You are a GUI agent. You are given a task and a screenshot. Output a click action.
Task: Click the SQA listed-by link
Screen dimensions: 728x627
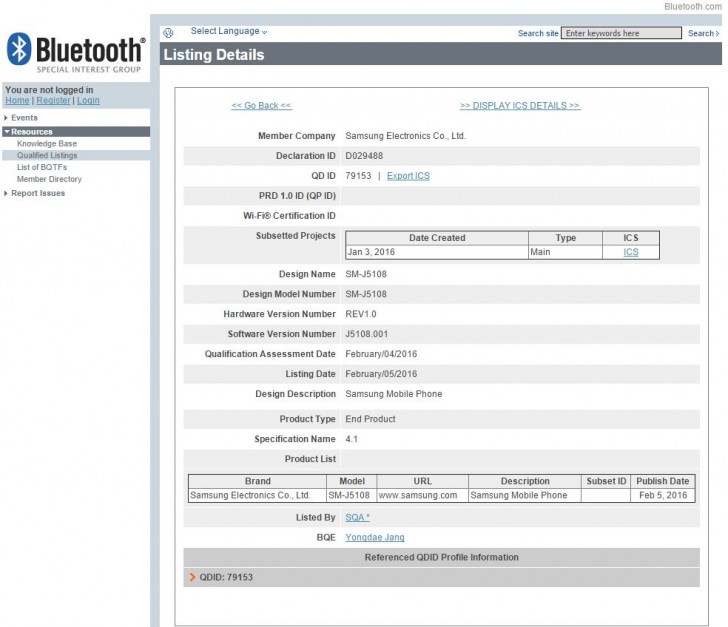pyautogui.click(x=357, y=518)
